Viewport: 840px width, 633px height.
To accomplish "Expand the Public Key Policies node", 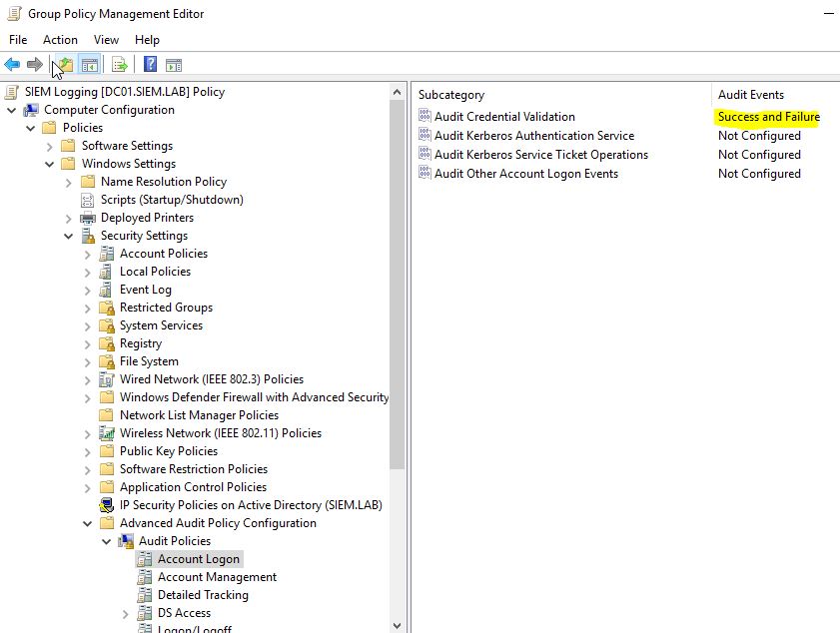I will 88,452.
